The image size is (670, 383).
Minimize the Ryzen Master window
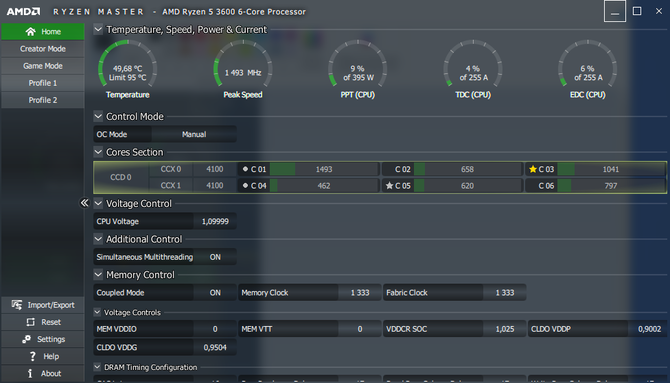pyautogui.click(x=615, y=11)
